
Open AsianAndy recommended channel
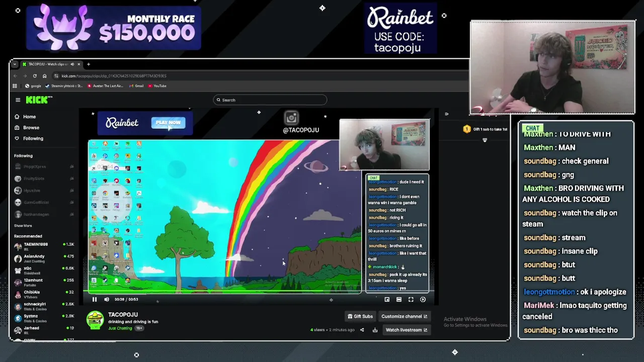[44, 258]
